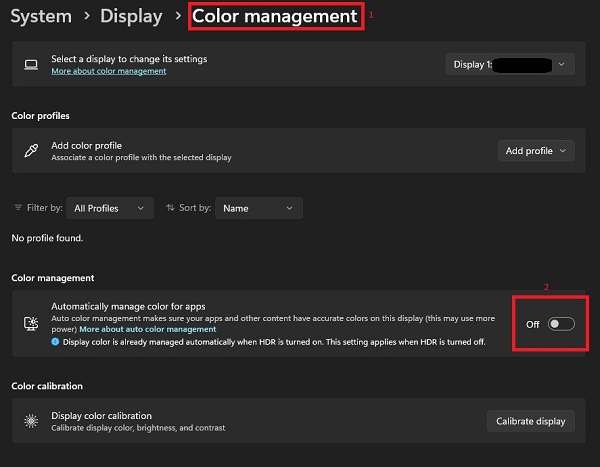Image resolution: width=600 pixels, height=467 pixels.
Task: Navigate to Display in breadcrumb
Action: point(131,16)
